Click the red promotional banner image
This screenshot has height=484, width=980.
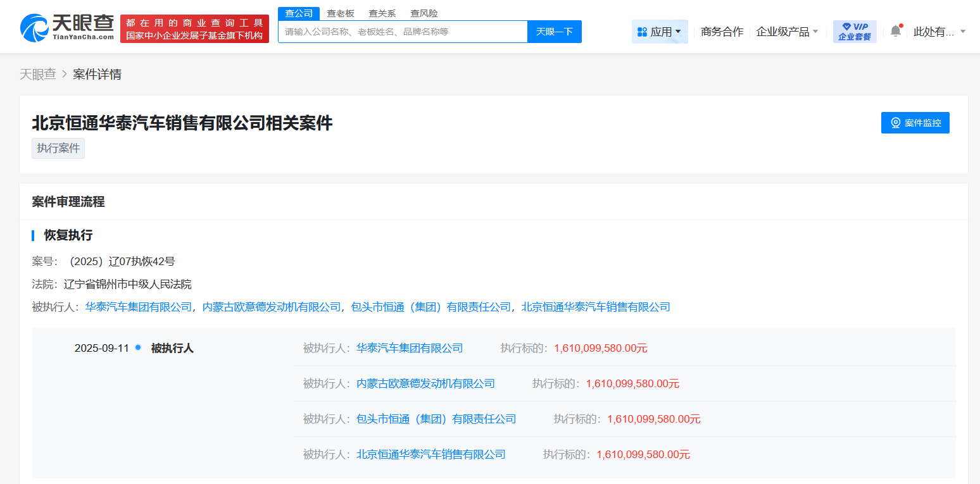tap(194, 29)
